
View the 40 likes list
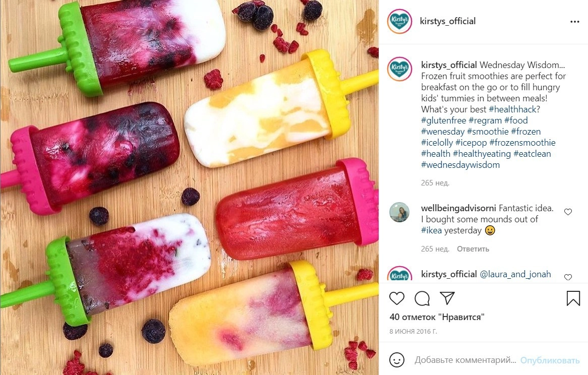[437, 318]
